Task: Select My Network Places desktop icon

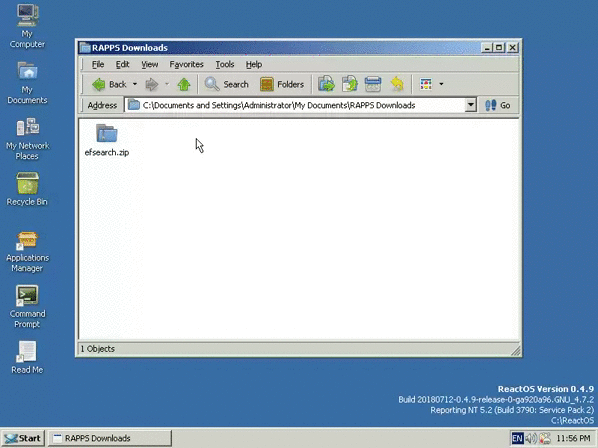Action: (27, 139)
